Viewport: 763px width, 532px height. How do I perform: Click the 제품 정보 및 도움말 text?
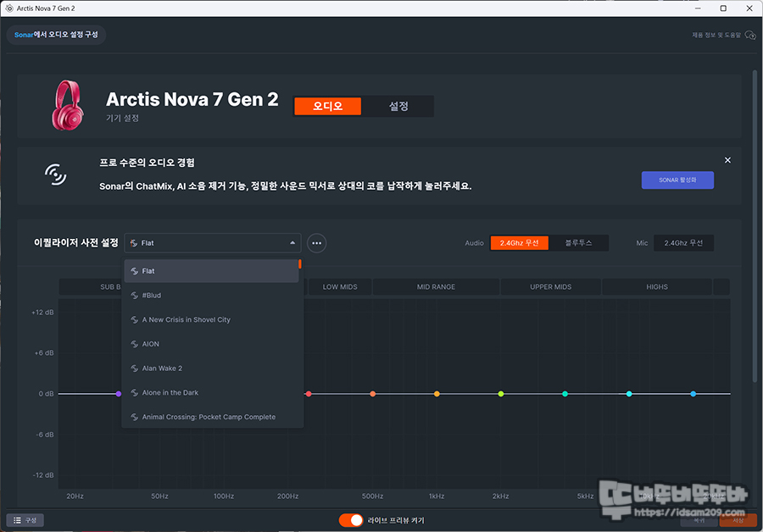click(716, 35)
